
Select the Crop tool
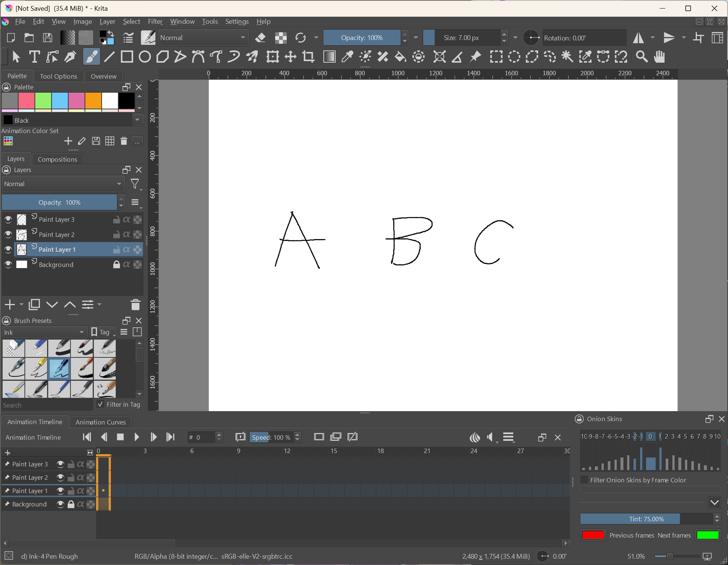coord(309,57)
